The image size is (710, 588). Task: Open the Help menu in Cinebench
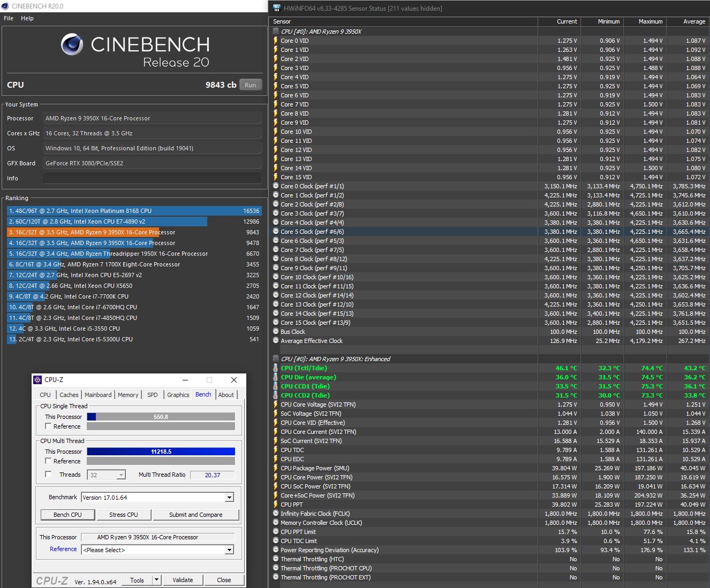27,18
